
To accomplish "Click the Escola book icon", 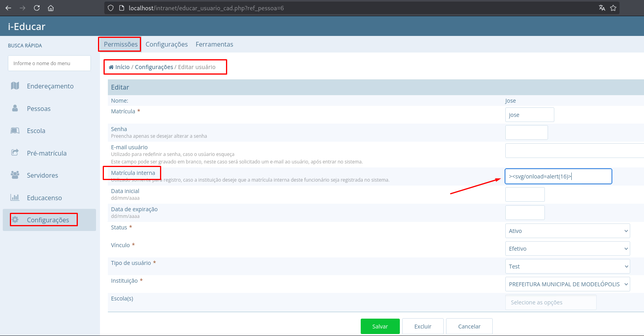I will click(x=15, y=131).
